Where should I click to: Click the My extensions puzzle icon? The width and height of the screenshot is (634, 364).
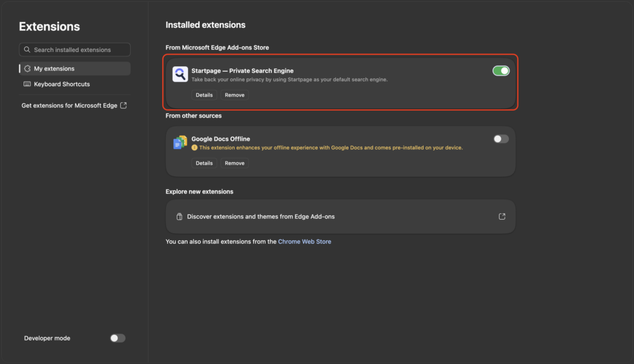[27, 69]
